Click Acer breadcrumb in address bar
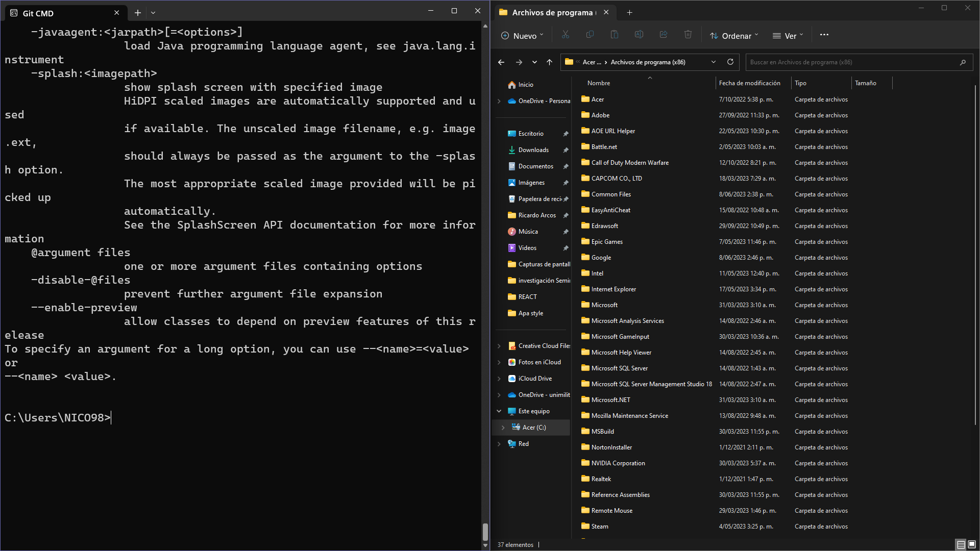This screenshot has height=551, width=980. point(592,62)
